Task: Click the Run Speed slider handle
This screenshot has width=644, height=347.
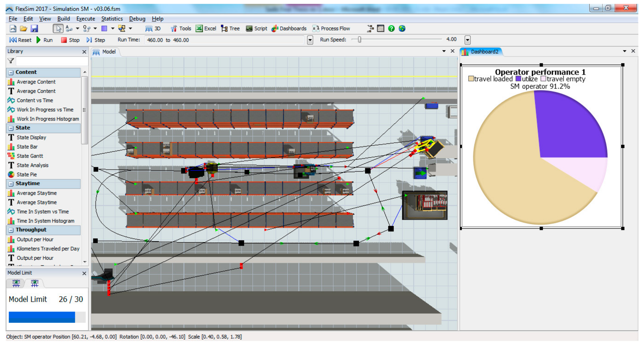Action: [359, 40]
